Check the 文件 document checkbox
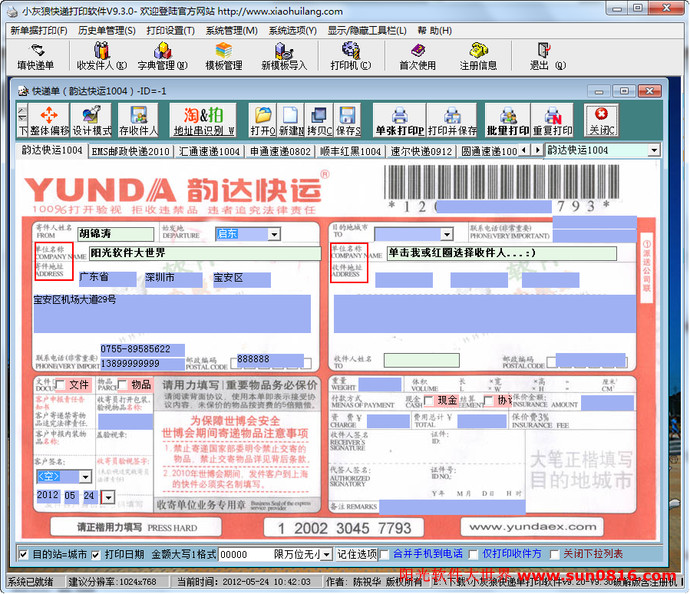 tap(60, 385)
